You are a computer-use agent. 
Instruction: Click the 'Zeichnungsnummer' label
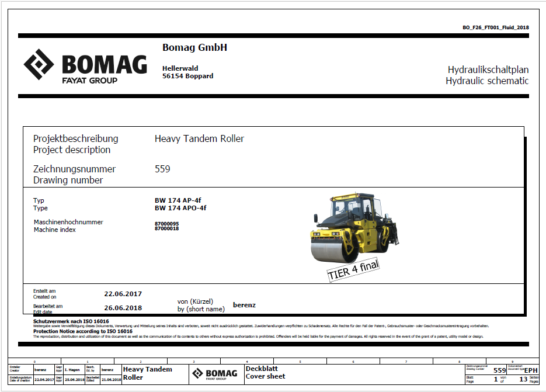click(74, 169)
